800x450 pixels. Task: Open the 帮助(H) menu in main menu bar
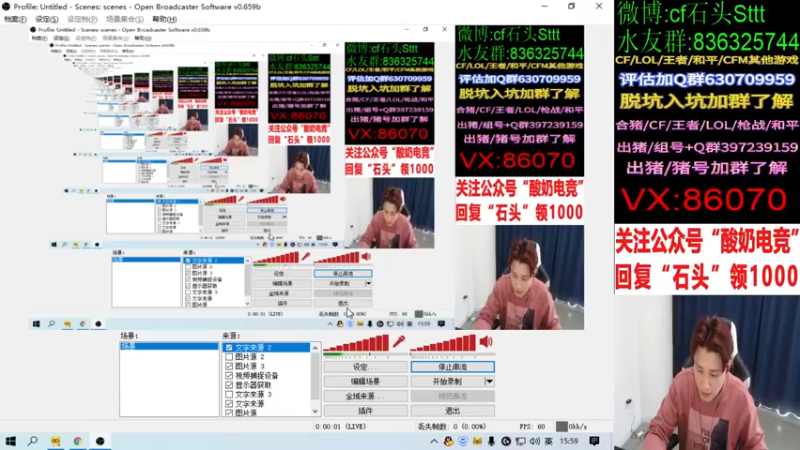(x=164, y=19)
